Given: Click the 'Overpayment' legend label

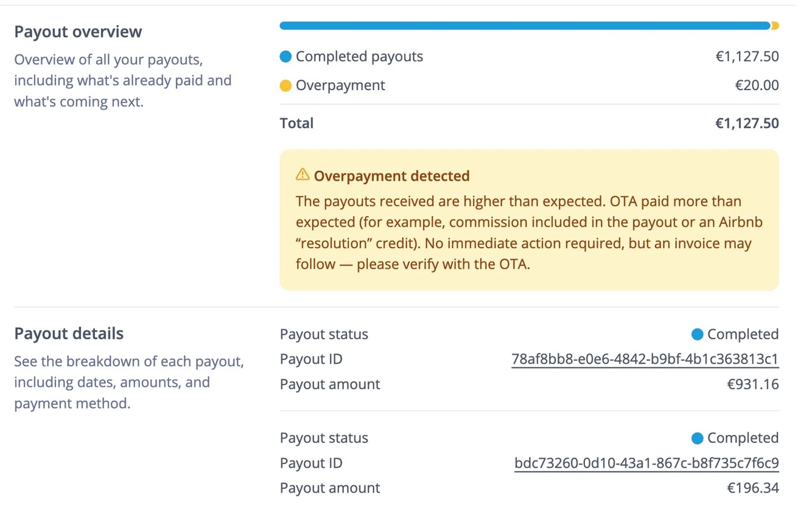Looking at the screenshot, I should tap(340, 86).
